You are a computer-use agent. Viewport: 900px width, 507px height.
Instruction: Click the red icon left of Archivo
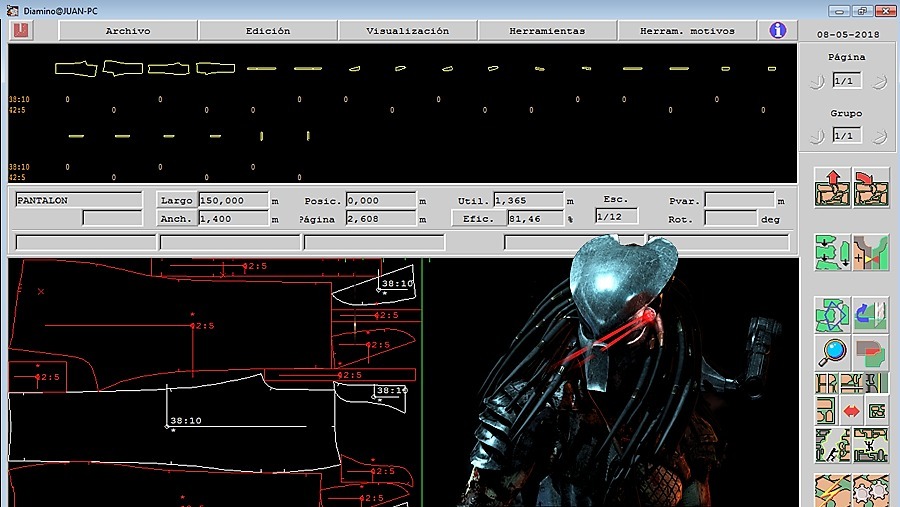[21, 30]
